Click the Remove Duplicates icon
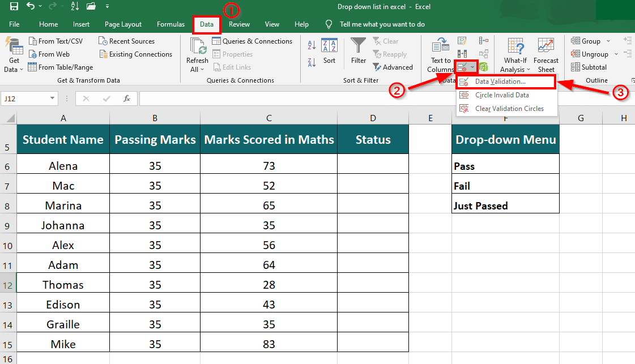The height and width of the screenshot is (364, 635). click(x=462, y=54)
